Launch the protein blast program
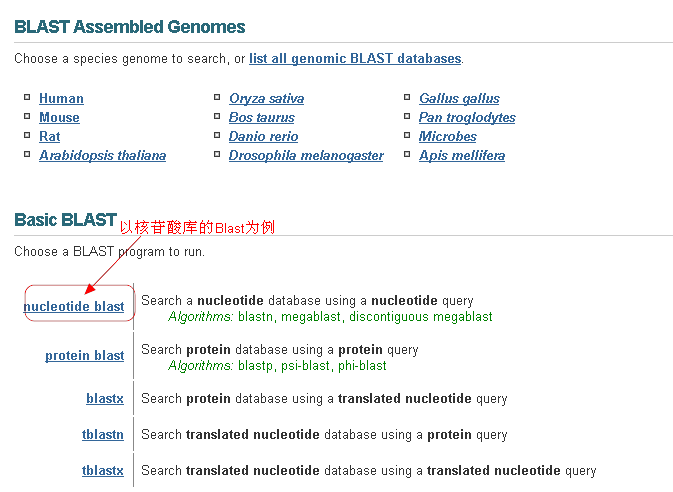The image size is (673, 492). [84, 356]
